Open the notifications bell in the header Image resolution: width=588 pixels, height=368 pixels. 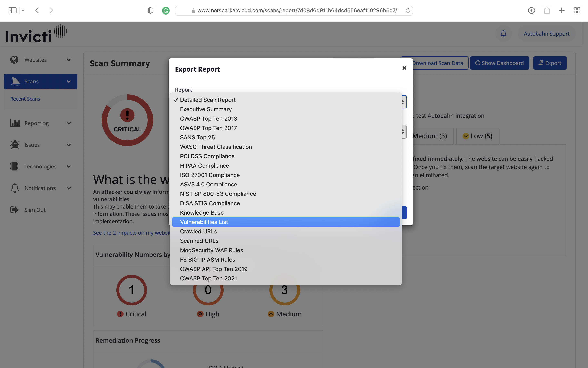(x=503, y=34)
